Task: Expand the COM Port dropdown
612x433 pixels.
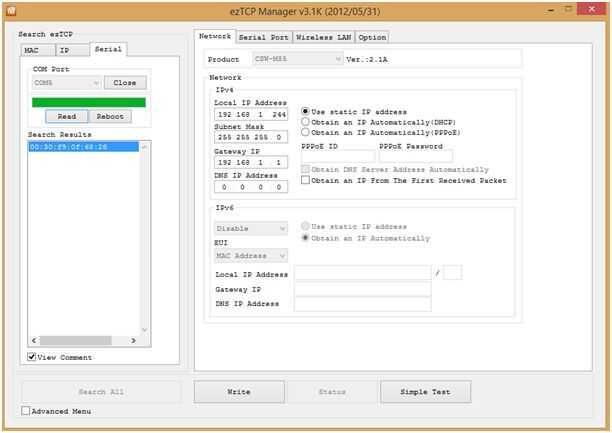Action: tap(66, 83)
